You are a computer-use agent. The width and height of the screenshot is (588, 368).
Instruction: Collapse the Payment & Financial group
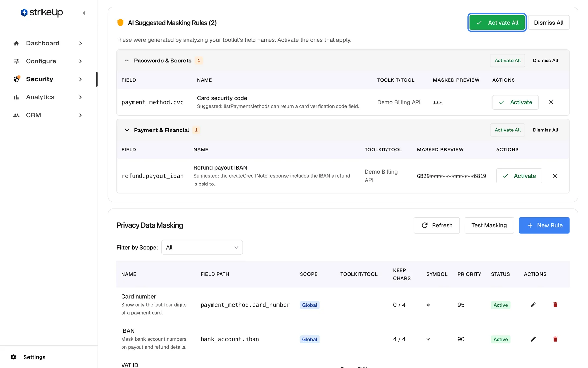pyautogui.click(x=127, y=130)
